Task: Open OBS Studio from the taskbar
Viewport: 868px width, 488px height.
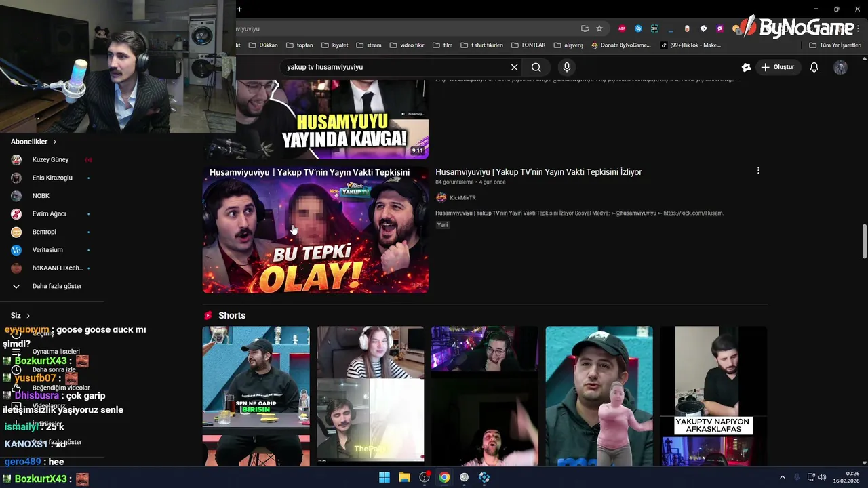Action: pyautogui.click(x=425, y=477)
